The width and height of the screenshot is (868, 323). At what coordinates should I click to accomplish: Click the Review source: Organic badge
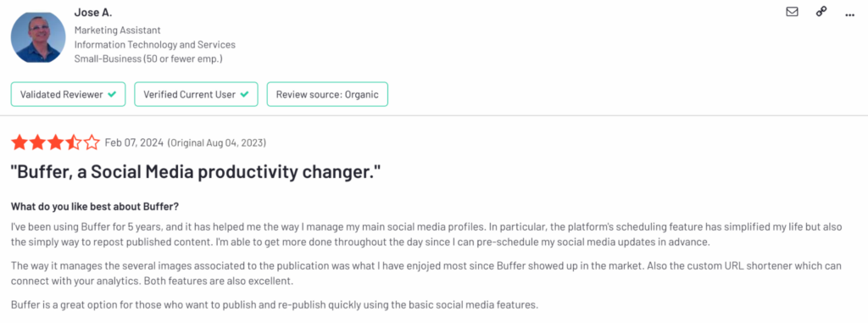click(x=327, y=94)
